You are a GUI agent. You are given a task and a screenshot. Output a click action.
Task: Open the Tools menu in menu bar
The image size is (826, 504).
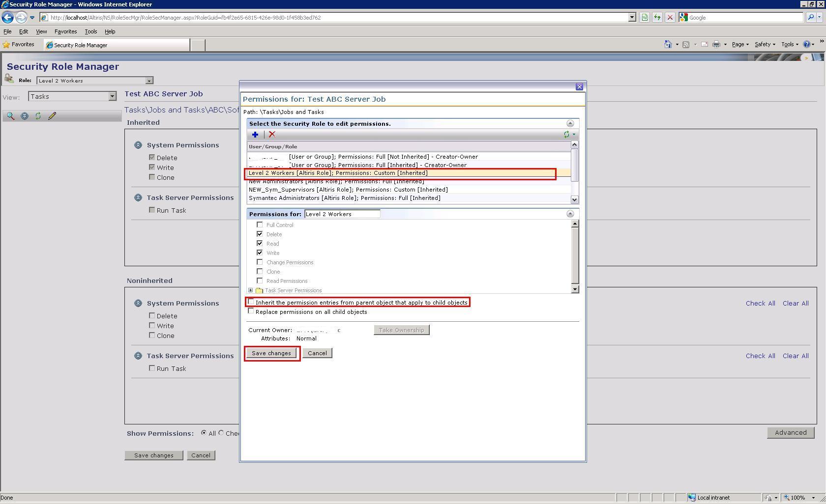click(x=90, y=31)
